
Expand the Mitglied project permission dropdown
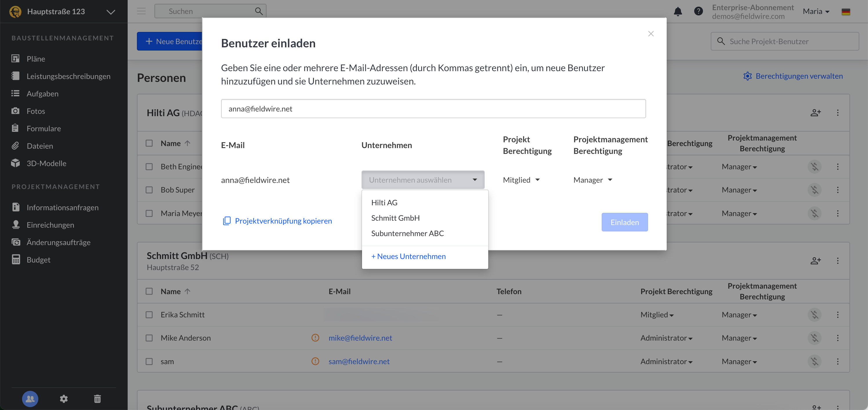pos(521,180)
